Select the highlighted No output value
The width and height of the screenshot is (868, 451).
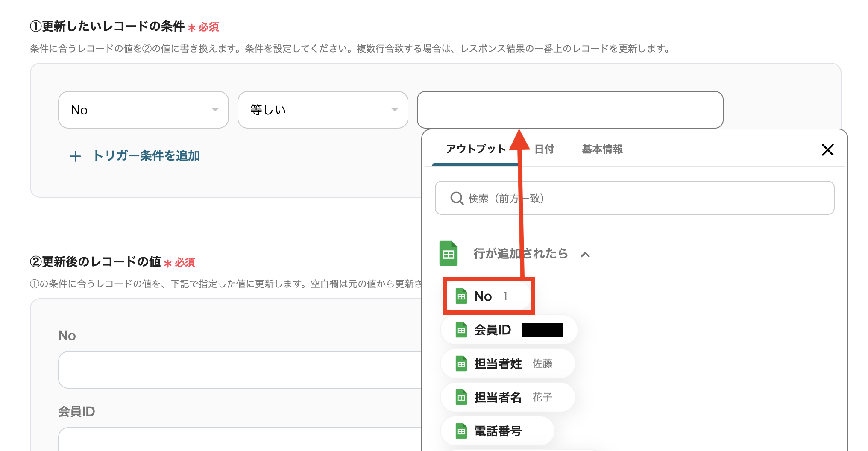[x=487, y=296]
